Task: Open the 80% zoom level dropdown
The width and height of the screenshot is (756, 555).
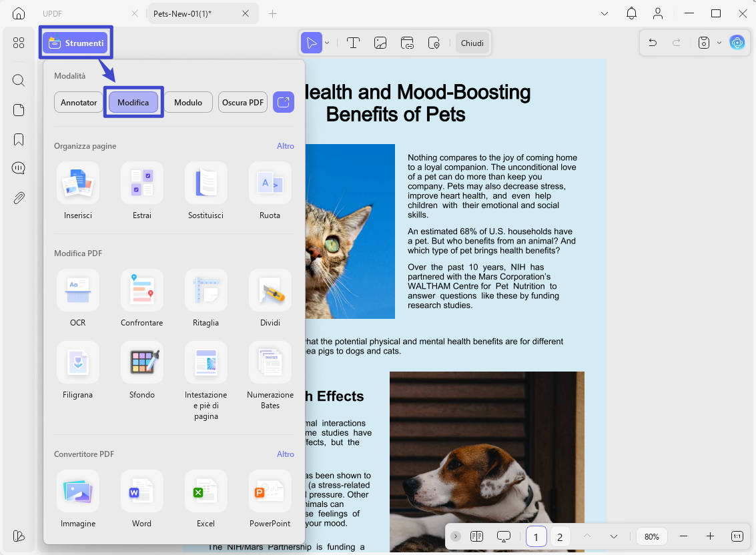Action: point(651,536)
